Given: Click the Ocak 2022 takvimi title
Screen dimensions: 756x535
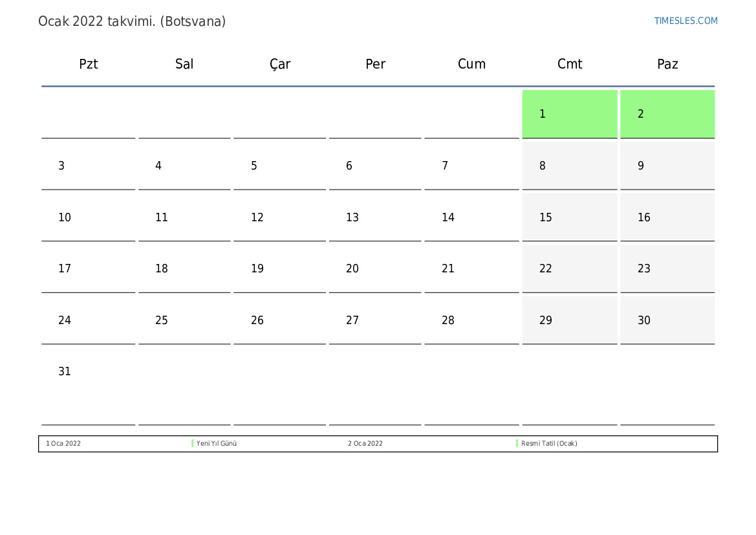Looking at the screenshot, I should tap(132, 21).
